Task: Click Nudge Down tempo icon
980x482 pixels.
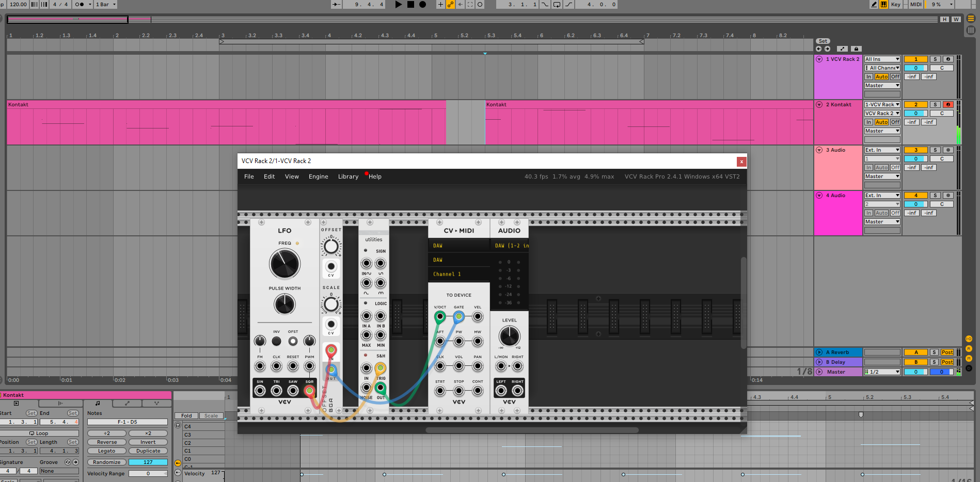Action: (x=34, y=4)
